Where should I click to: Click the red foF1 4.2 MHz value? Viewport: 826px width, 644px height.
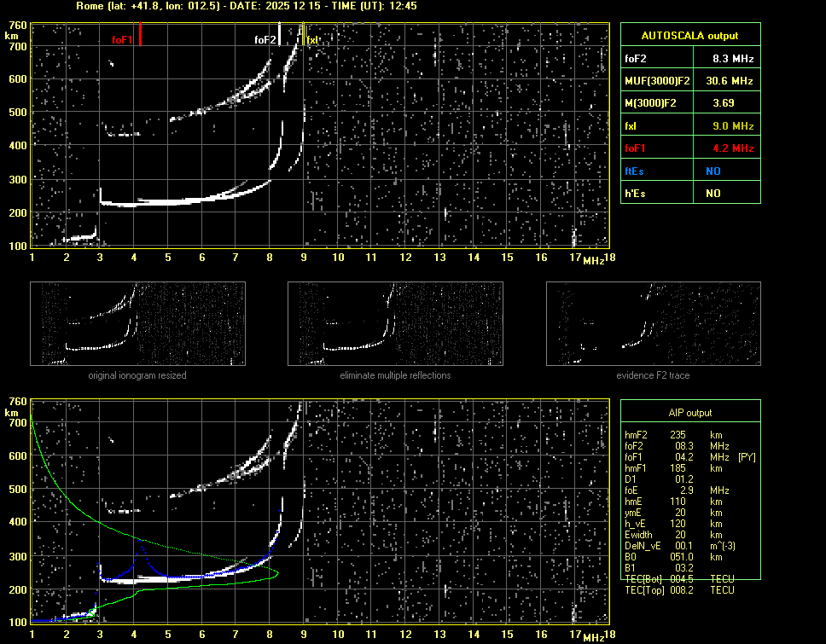click(733, 148)
